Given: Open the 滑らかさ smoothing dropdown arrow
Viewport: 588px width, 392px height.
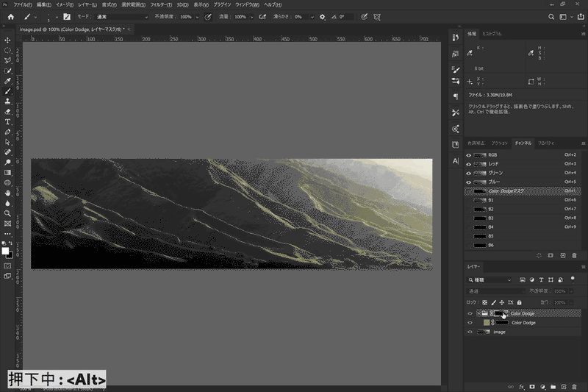Looking at the screenshot, I should tap(312, 17).
